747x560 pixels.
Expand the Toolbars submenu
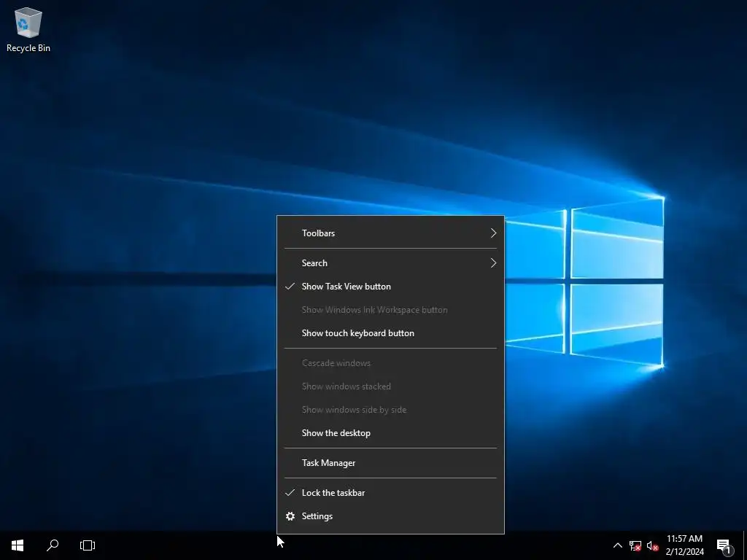coord(390,233)
